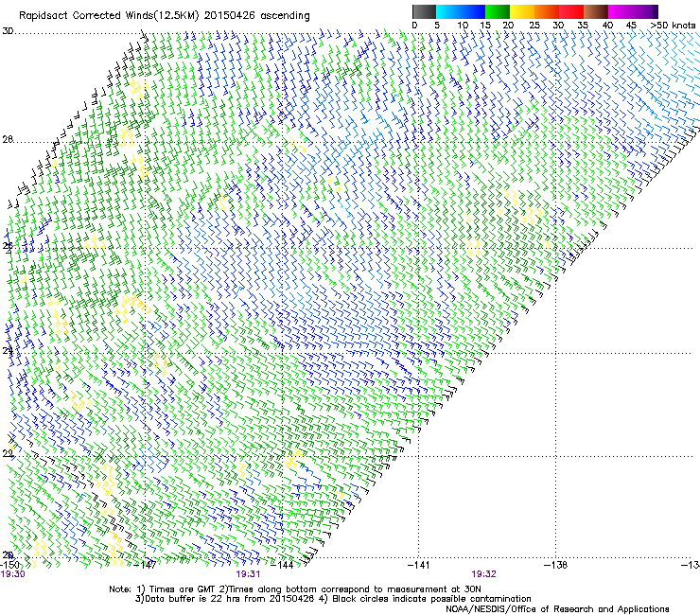The image size is (700, 615).
Task: Click the '3)Data buffer is 22 hrs' note line
Action: click(x=333, y=599)
